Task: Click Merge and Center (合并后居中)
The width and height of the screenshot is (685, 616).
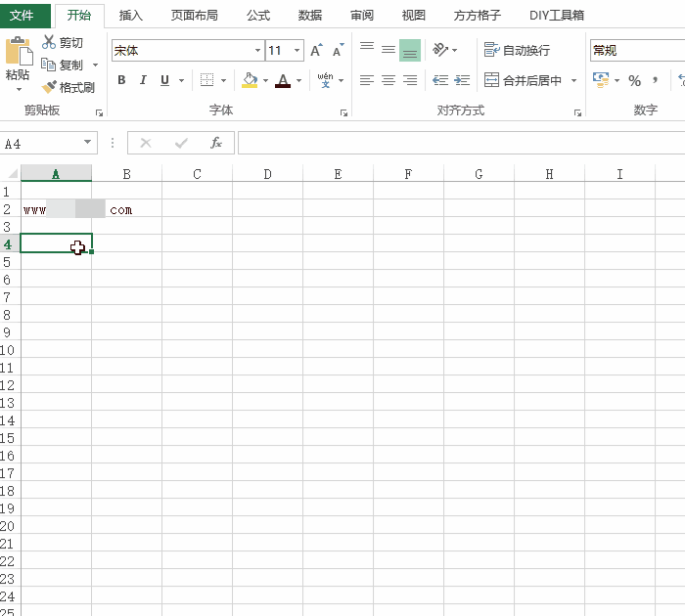Action: pos(523,80)
